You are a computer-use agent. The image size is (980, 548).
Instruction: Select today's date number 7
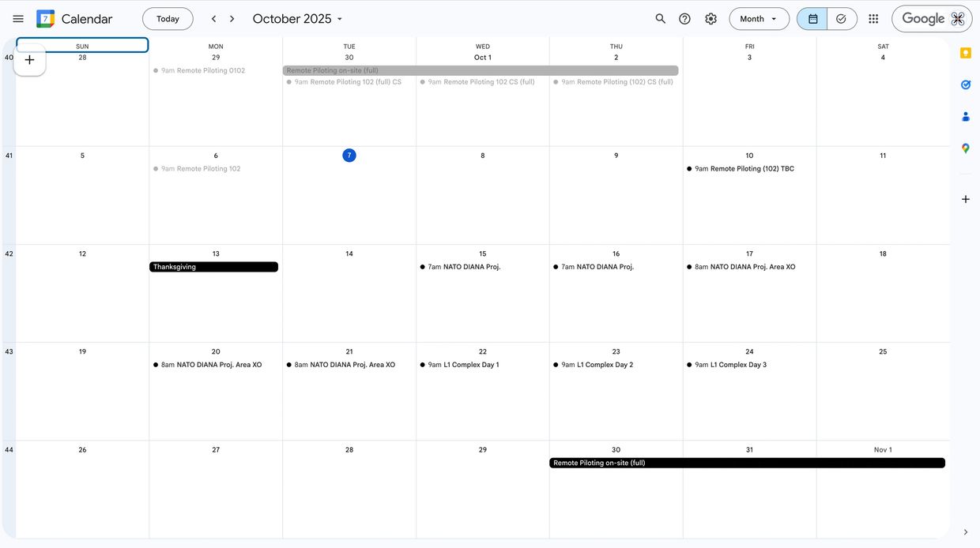pos(349,156)
